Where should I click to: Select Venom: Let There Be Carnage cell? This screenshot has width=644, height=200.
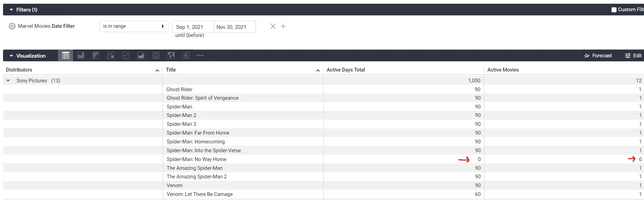pos(199,194)
